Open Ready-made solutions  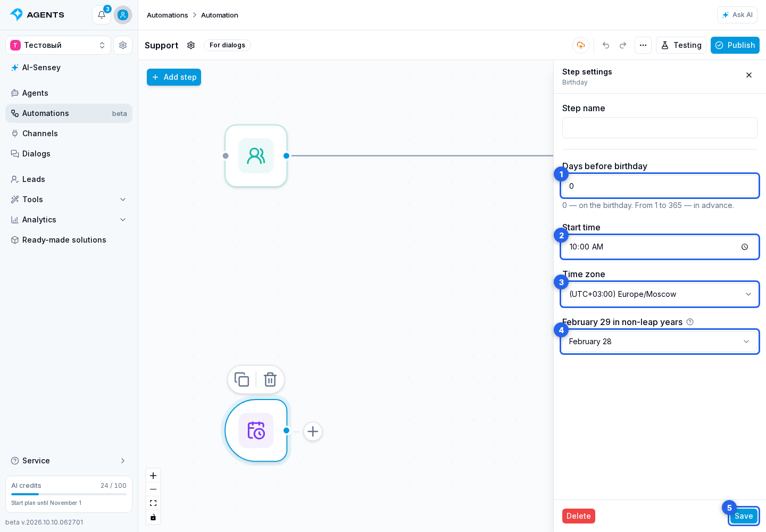point(69,240)
